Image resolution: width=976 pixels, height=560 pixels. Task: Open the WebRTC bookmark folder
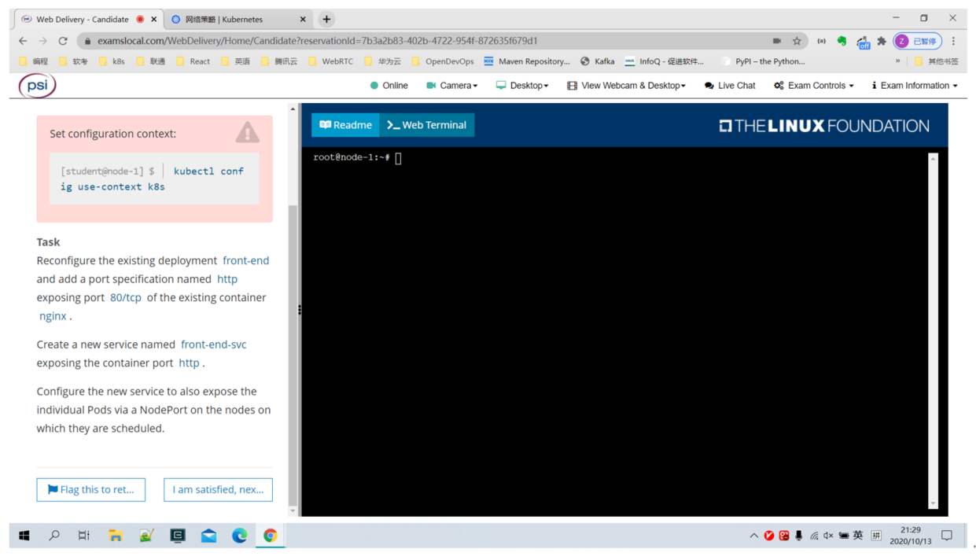[330, 61]
